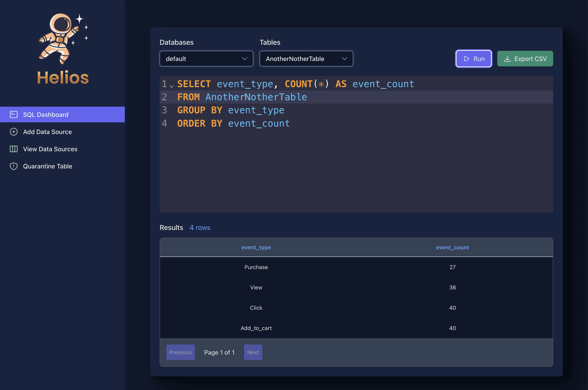The height and width of the screenshot is (390, 588).
Task: Click the count value 36
Action: tap(452, 288)
